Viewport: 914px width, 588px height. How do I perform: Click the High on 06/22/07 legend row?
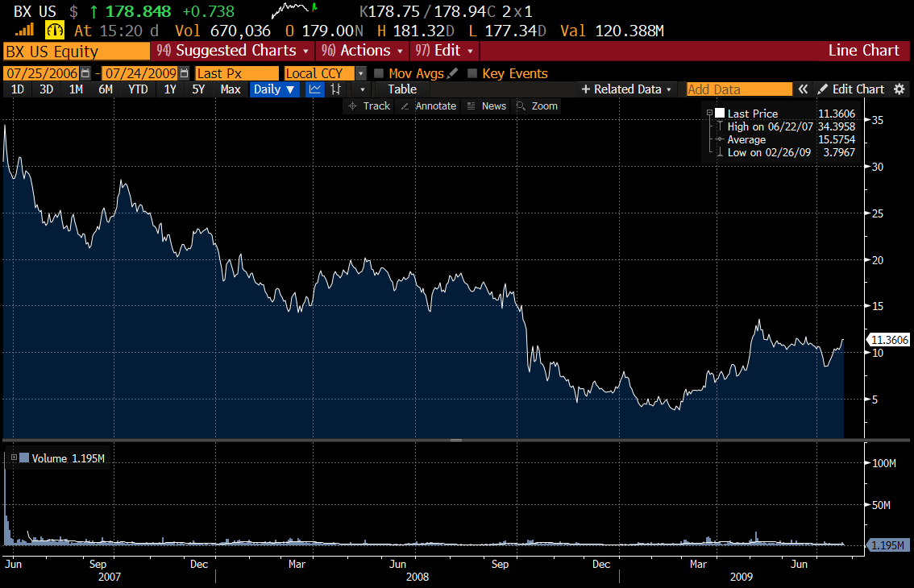(x=784, y=126)
